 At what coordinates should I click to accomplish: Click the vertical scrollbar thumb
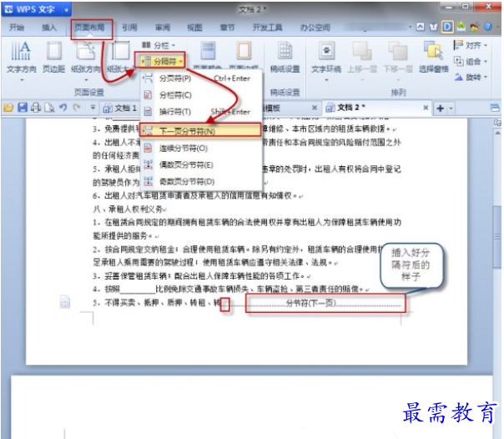pos(497,237)
